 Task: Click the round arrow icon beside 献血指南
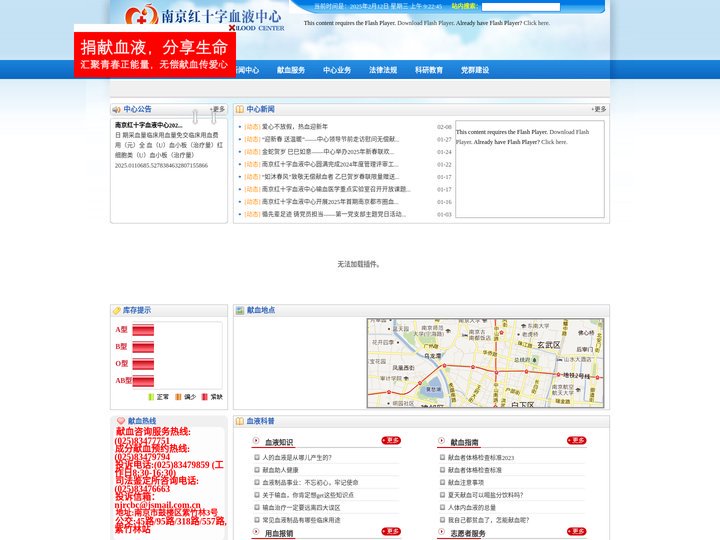click(441, 441)
